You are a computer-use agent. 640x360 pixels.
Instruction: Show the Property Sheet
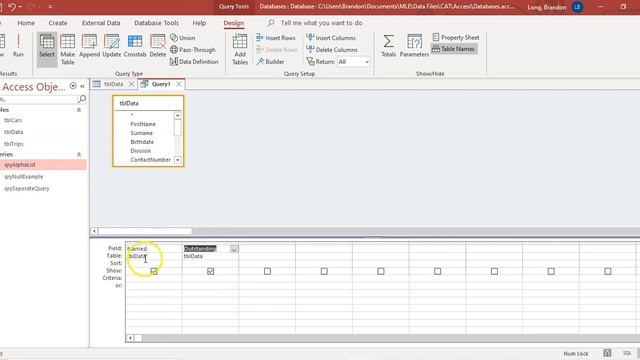[x=456, y=38]
